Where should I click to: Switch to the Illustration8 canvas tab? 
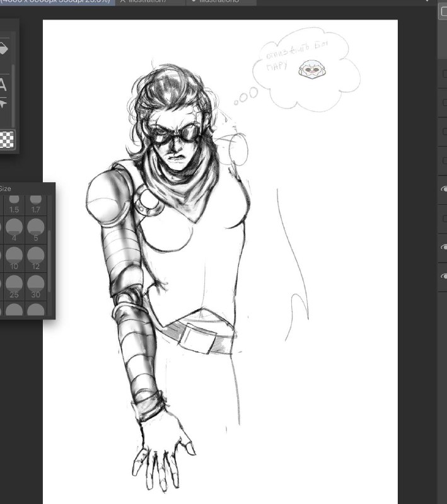click(221, 2)
